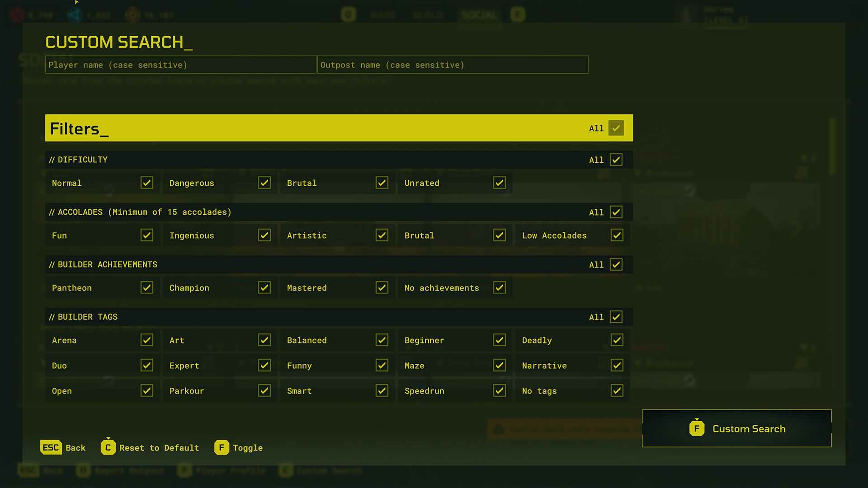Toggle the Filters All master checkbox
The height and width of the screenshot is (488, 868).
(616, 128)
